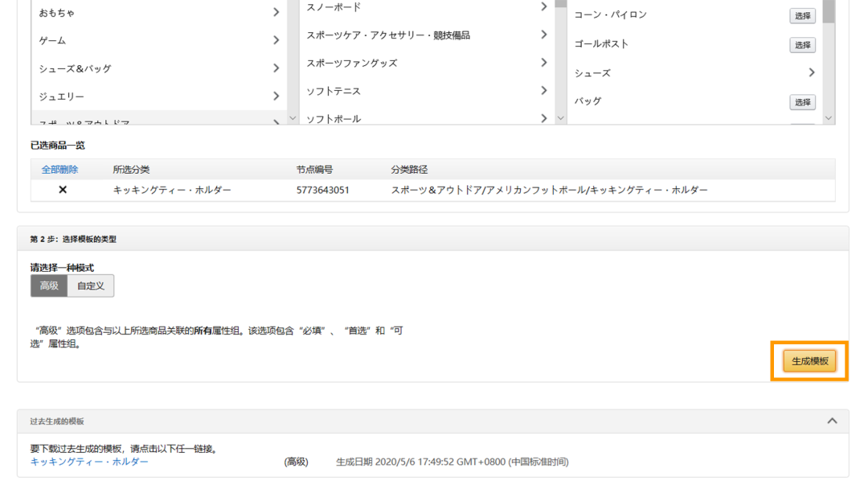868x485 pixels.
Task: Expand the おもちゃ category arrow
Action: 276,12
